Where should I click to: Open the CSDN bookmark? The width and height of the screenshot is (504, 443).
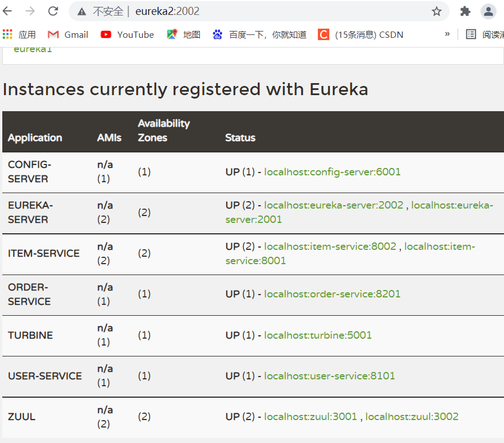point(361,34)
